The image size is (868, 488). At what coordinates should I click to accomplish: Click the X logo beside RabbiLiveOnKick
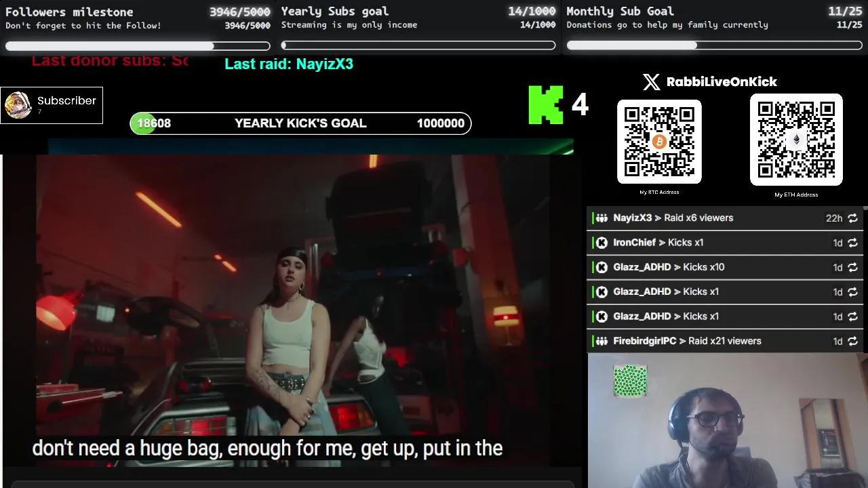[651, 82]
